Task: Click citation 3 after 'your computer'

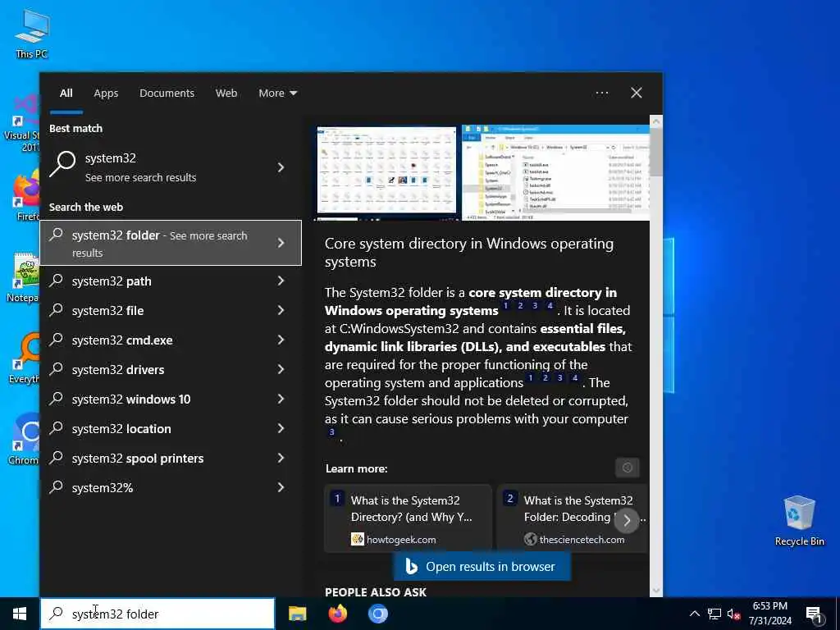Action: point(331,431)
